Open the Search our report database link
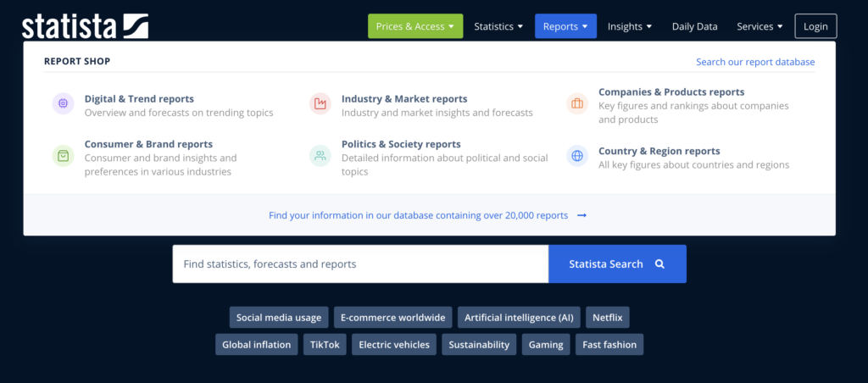Image resolution: width=868 pixels, height=383 pixels. tap(754, 62)
